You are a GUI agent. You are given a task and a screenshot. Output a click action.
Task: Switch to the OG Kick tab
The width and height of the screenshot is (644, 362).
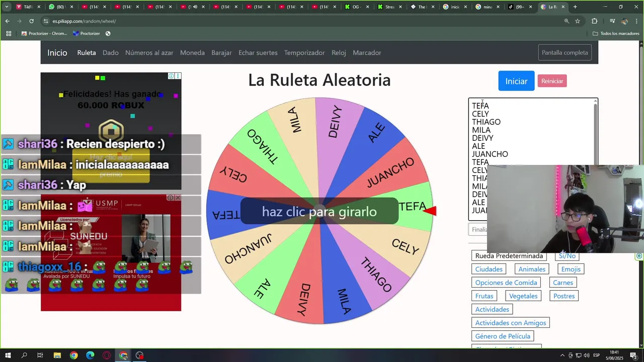coord(357,7)
